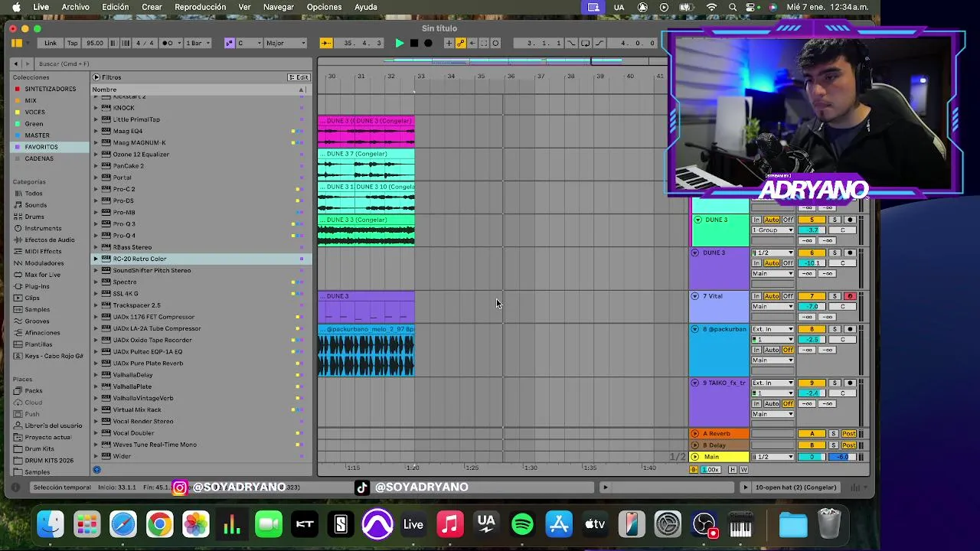
Task: Collapse the Filtros section
Action: coord(96,77)
